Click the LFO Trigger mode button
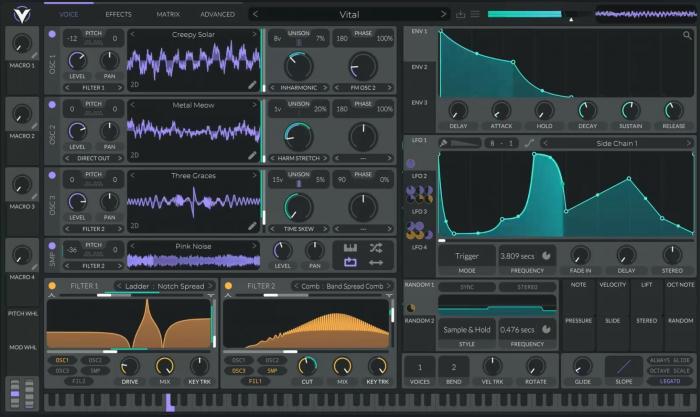Viewport: 700px width, 417px height. 467,261
